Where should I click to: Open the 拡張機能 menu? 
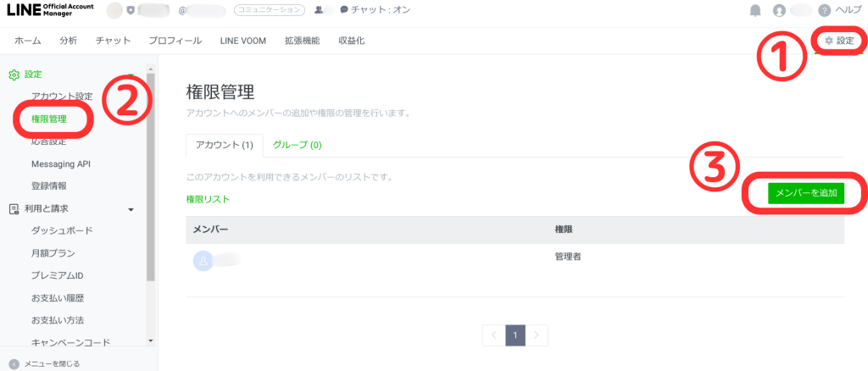coord(303,41)
